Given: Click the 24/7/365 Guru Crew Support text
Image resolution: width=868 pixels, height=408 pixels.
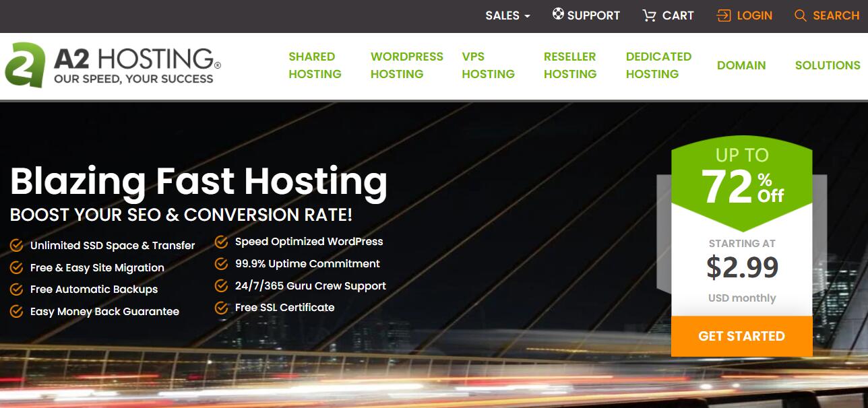Looking at the screenshot, I should [311, 286].
